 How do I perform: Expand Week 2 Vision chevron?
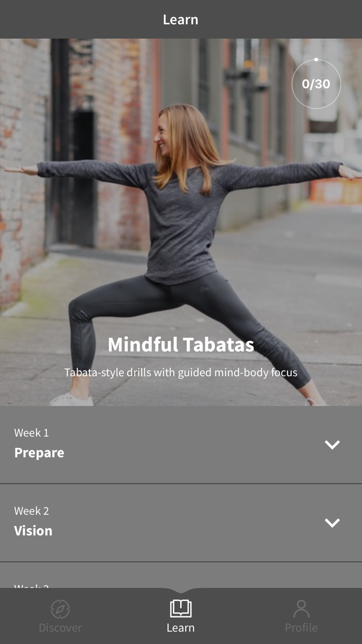tap(332, 523)
